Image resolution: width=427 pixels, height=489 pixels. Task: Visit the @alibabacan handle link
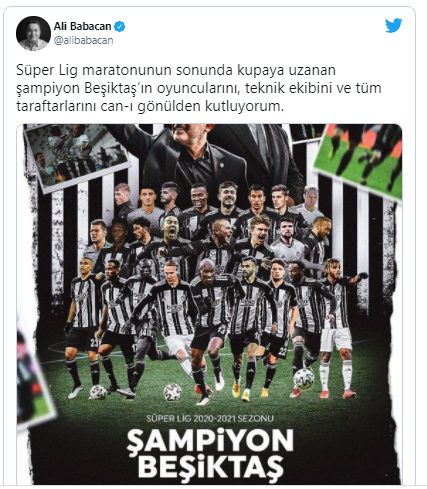click(83, 40)
